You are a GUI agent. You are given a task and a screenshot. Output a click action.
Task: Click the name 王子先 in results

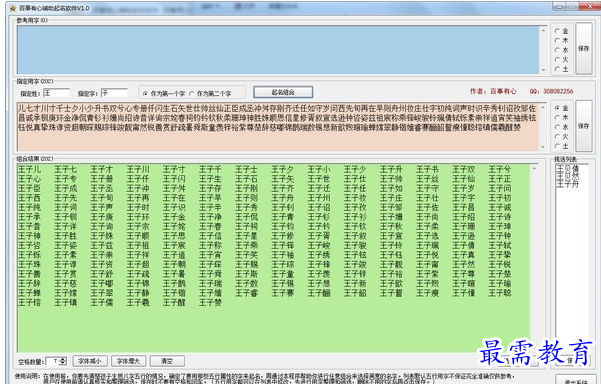click(66, 198)
